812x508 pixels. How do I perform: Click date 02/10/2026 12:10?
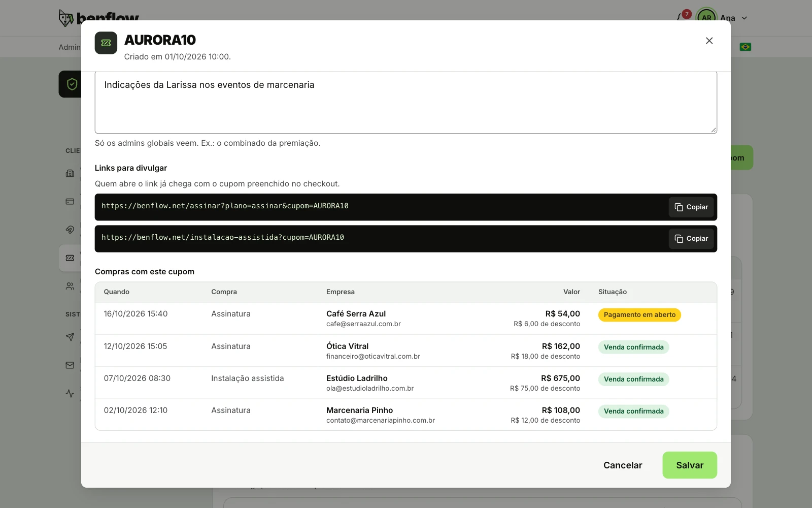click(136, 410)
